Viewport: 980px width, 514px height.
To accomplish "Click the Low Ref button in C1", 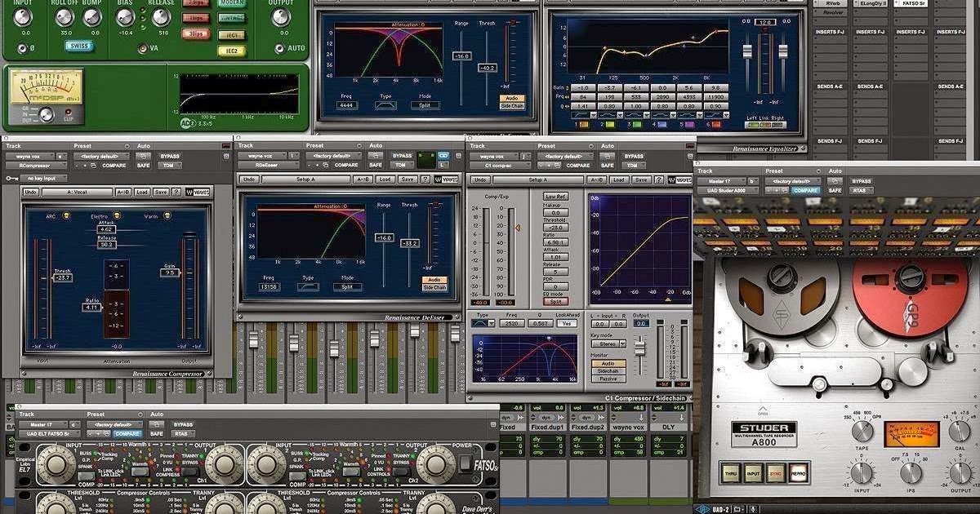I will (556, 197).
